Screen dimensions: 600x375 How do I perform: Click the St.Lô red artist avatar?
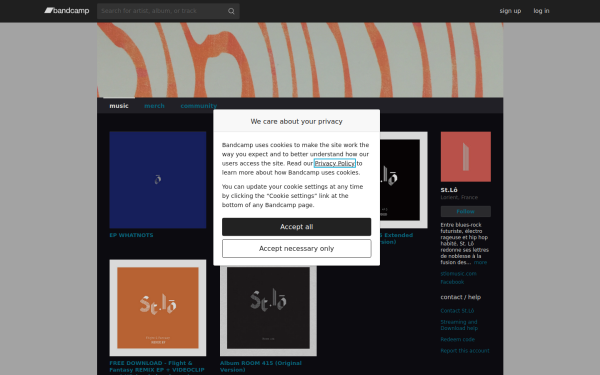pos(466,157)
